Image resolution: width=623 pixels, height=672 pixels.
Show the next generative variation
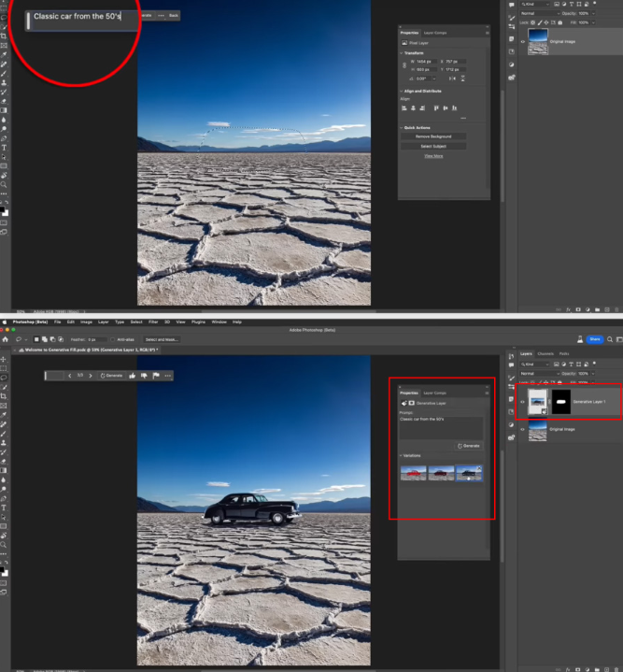[91, 376]
